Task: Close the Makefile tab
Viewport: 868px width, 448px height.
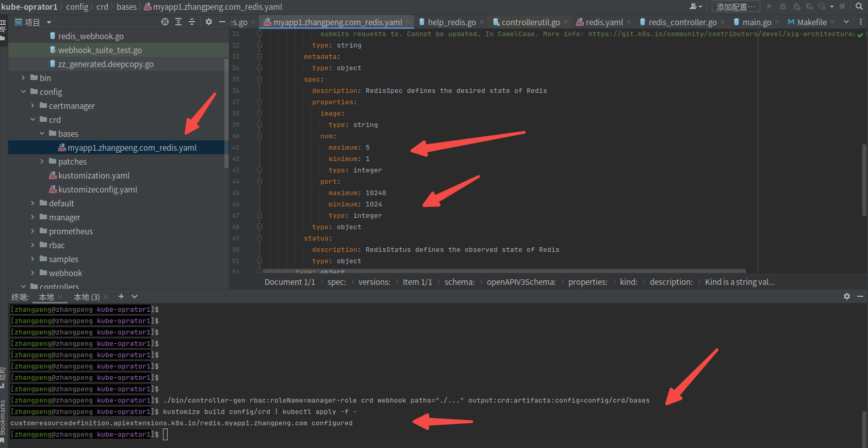Action: tap(832, 22)
